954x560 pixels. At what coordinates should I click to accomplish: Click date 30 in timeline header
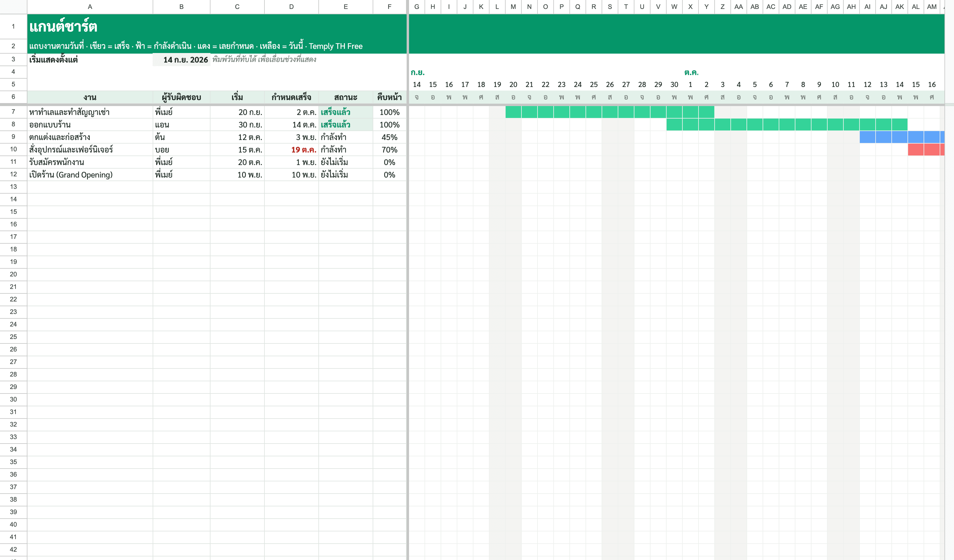pos(674,84)
